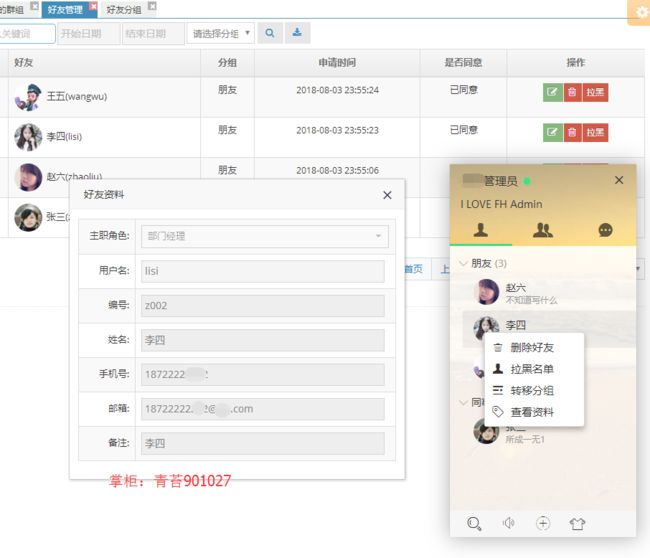Viewport: 650px width, 558px height.
Task: Click 赵六 avatar in chat panel list
Action: pos(486,292)
